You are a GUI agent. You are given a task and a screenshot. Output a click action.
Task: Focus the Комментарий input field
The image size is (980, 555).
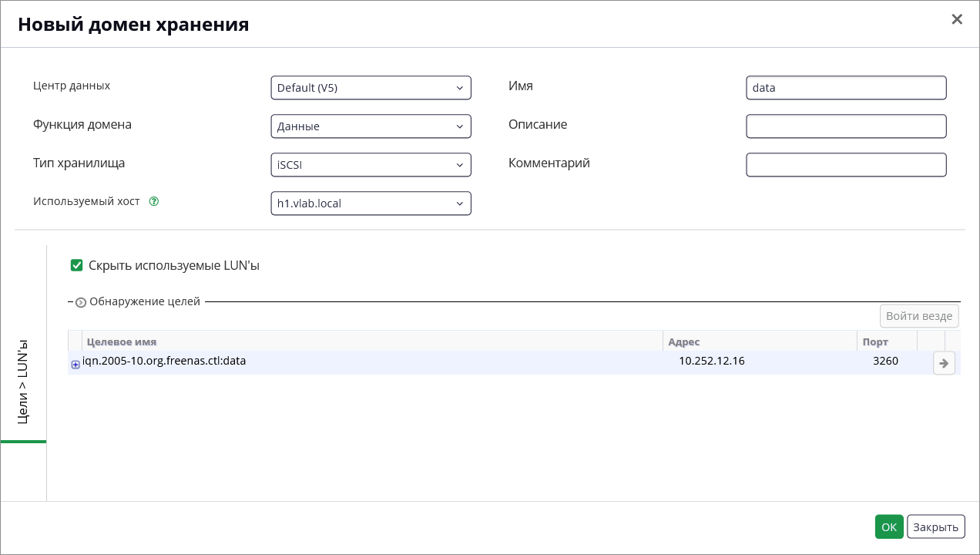coord(846,165)
